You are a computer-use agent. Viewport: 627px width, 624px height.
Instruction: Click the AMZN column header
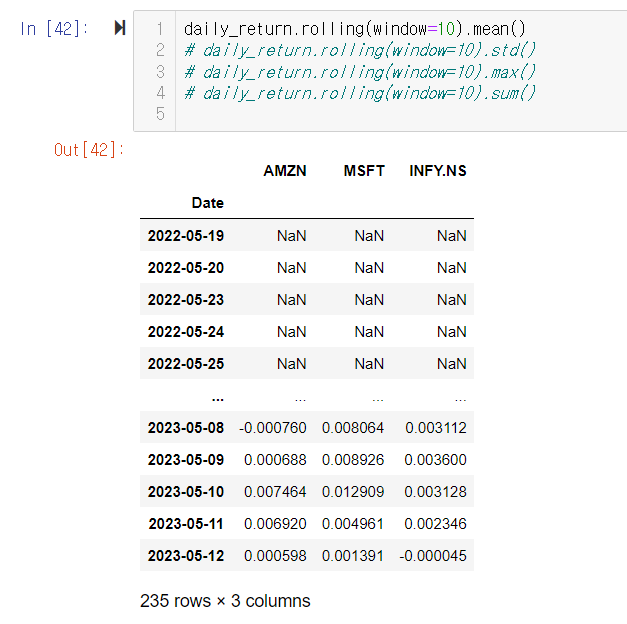click(285, 171)
